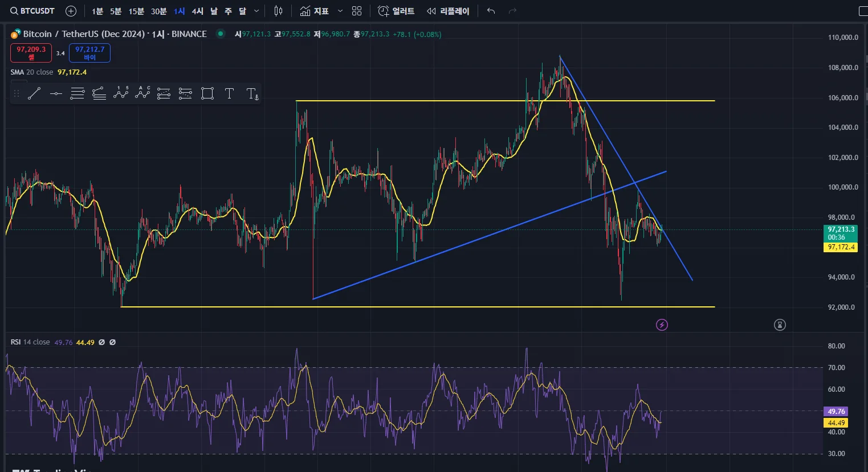868x472 pixels.
Task: Choose the trend-based Fib extension tool
Action: pos(186,93)
